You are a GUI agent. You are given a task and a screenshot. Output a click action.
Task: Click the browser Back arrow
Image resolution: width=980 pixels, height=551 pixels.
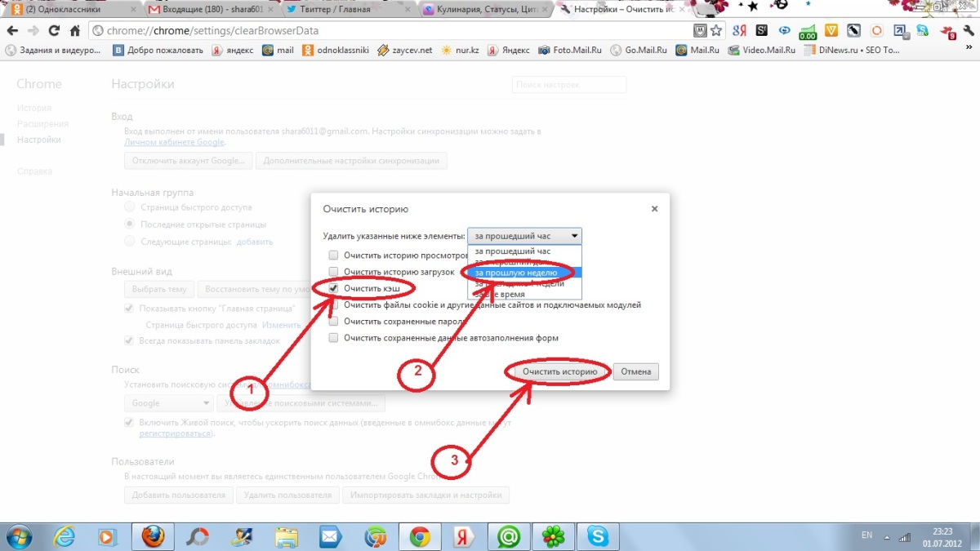(12, 31)
